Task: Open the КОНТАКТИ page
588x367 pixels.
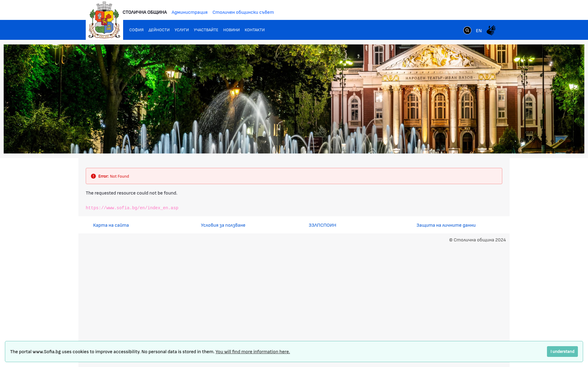Action: [x=254, y=30]
